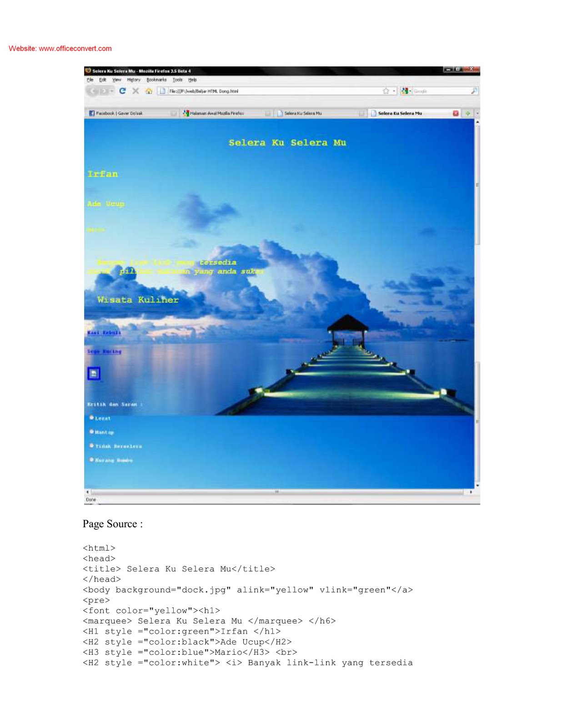Click the Irfan heading text

(x=103, y=174)
